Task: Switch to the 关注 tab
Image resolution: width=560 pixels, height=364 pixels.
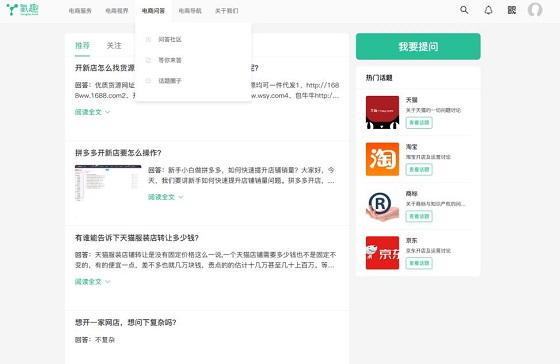Action: pyautogui.click(x=114, y=46)
